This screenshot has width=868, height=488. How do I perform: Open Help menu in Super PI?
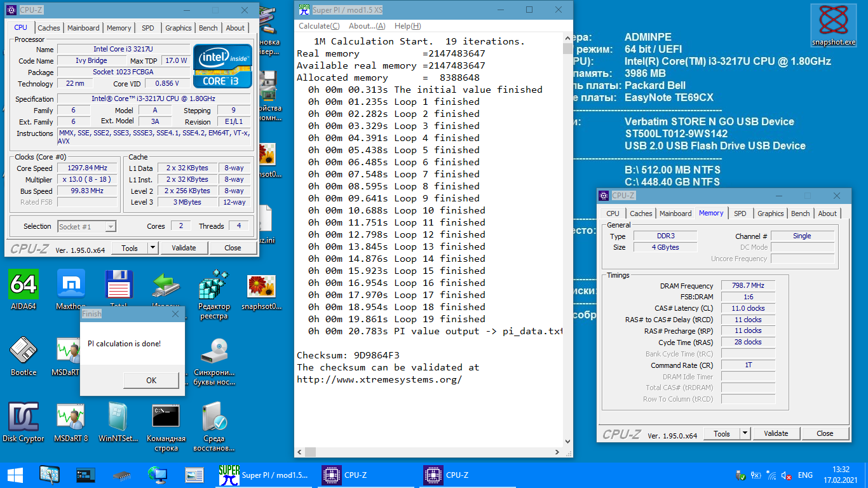point(407,26)
